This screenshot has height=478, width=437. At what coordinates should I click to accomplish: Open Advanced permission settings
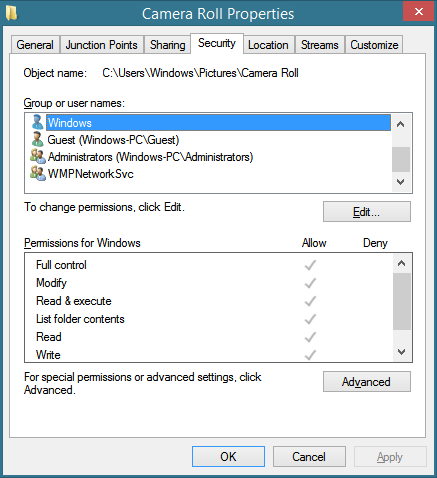[x=367, y=382]
